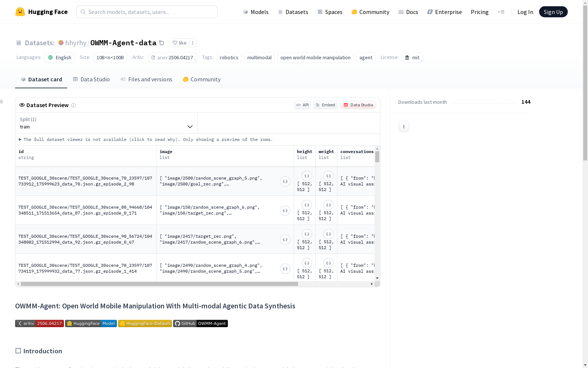Select the agent tag
The image size is (588, 368).
click(366, 57)
